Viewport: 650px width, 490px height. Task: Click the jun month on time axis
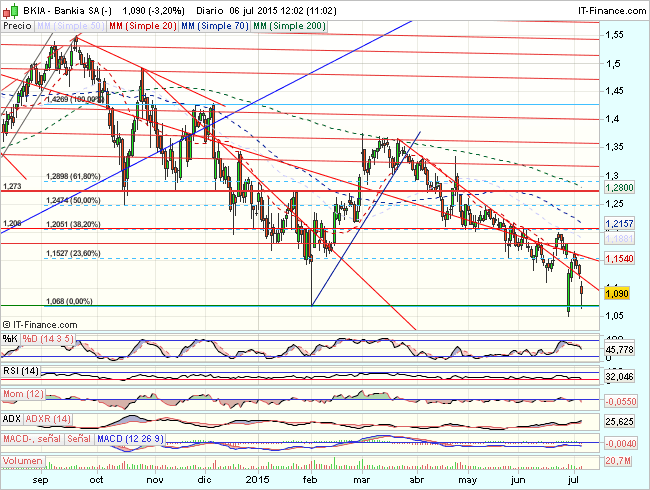click(x=518, y=480)
